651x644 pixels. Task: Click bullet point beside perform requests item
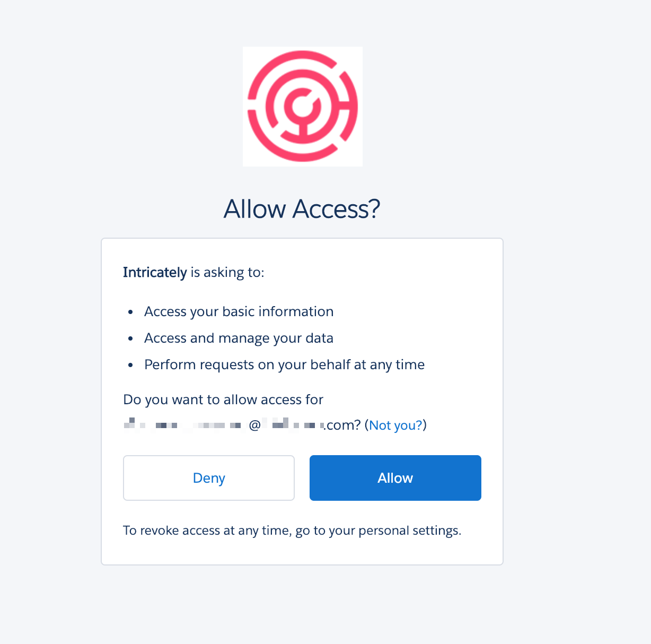coord(130,365)
